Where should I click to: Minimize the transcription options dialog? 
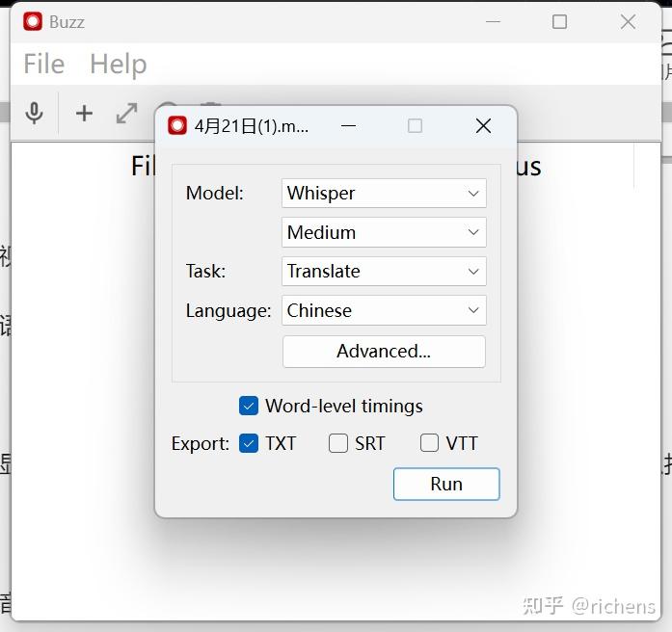[x=348, y=126]
